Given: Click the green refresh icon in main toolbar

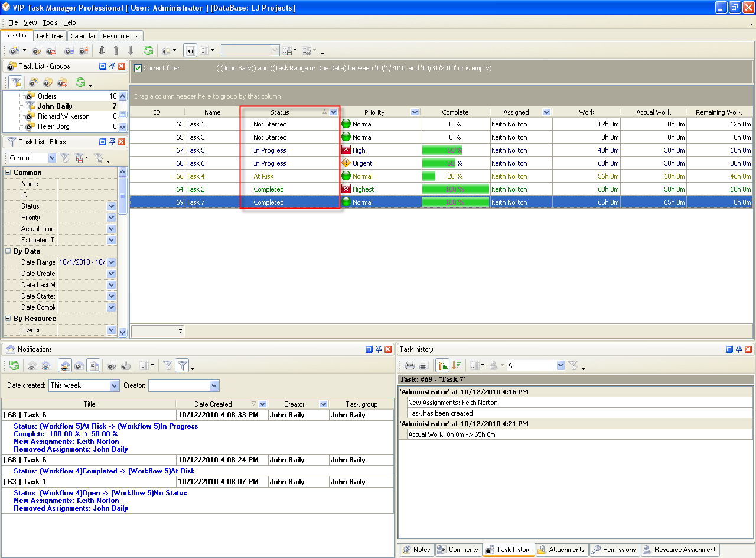Looking at the screenshot, I should point(148,51).
